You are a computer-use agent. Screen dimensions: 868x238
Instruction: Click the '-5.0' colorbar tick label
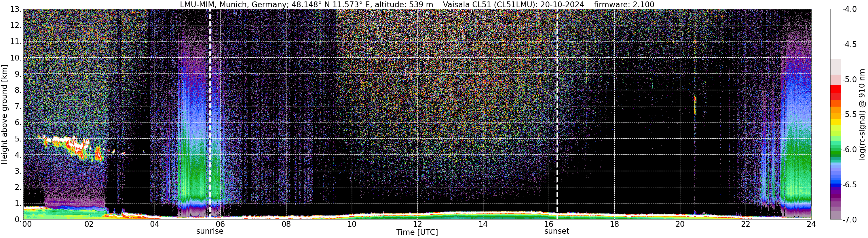click(850, 79)
